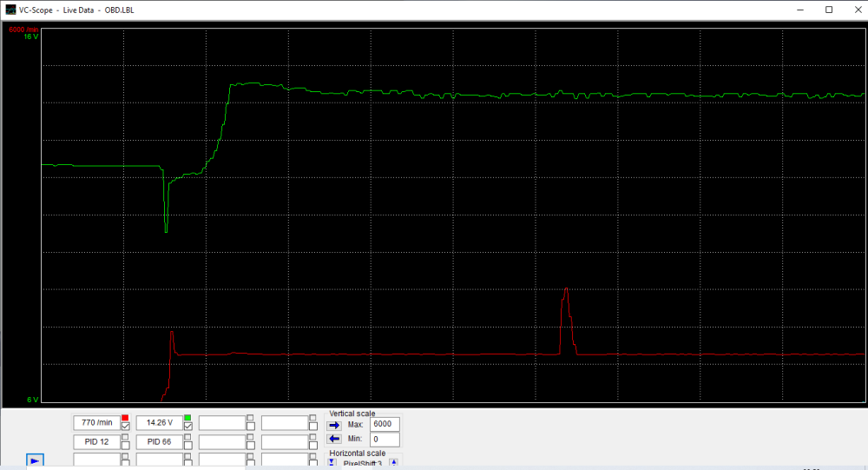Viewport: 868px width, 470px height.
Task: Click the Min vertical scale field showing 0
Action: click(385, 440)
